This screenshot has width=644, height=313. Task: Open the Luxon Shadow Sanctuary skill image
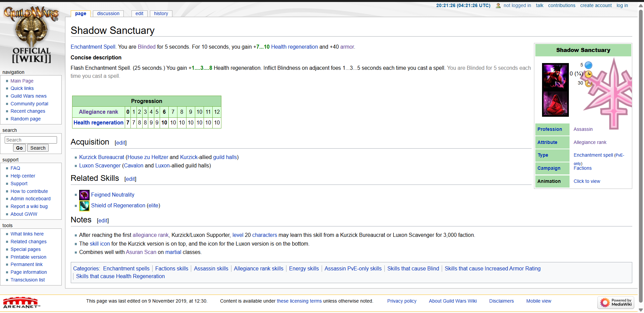coord(555,103)
